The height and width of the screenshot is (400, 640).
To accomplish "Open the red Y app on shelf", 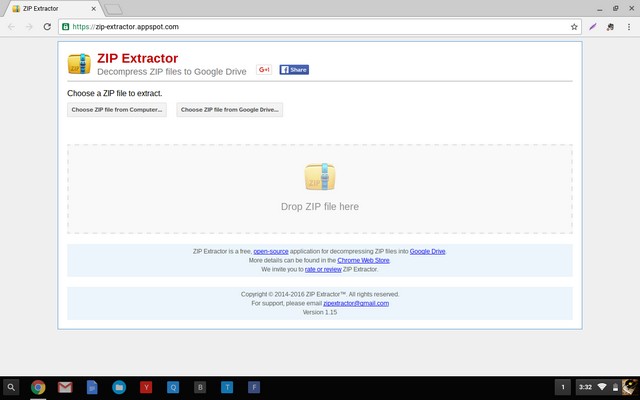I will point(146,387).
